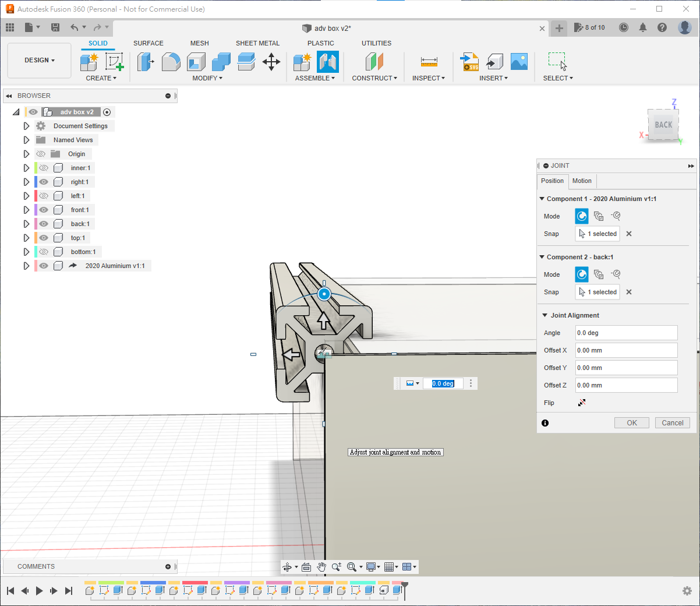Screen dimensions: 700x606
Task: Click the Joint tool icon in Assemble
Action: click(x=327, y=62)
